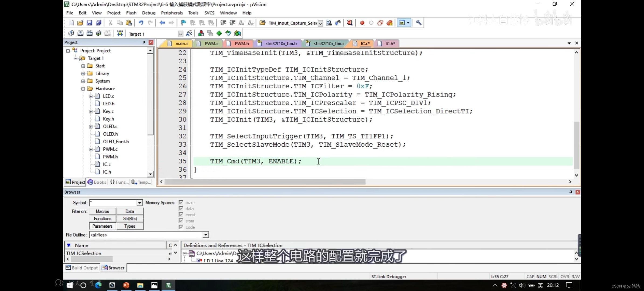Screen dimensions: 644x291
Task: Collapse the Hardware folder
Action: coord(83,89)
